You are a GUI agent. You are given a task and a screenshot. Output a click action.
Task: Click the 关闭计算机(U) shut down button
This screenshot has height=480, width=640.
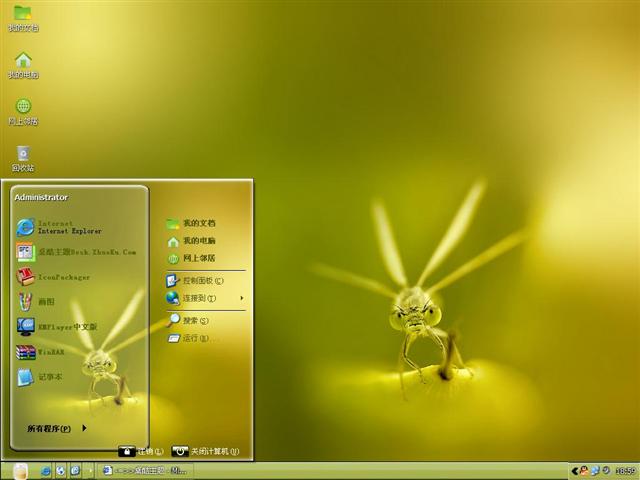pos(205,451)
